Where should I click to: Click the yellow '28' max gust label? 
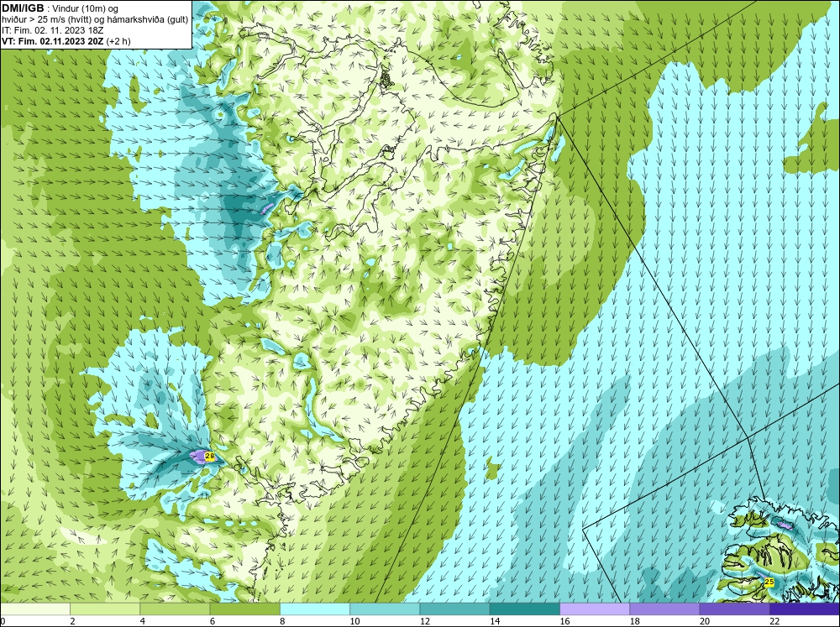tap(210, 457)
